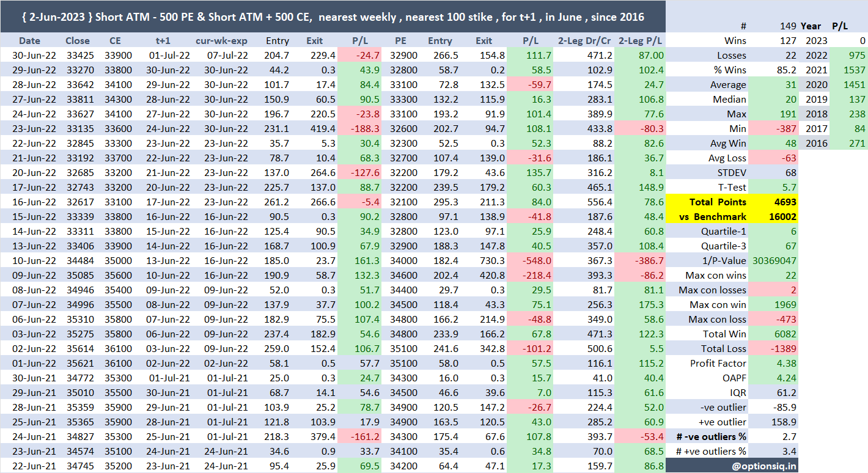Click the 2022 yearly P/L value 975
Screen dimensions: 868x473
[858, 56]
